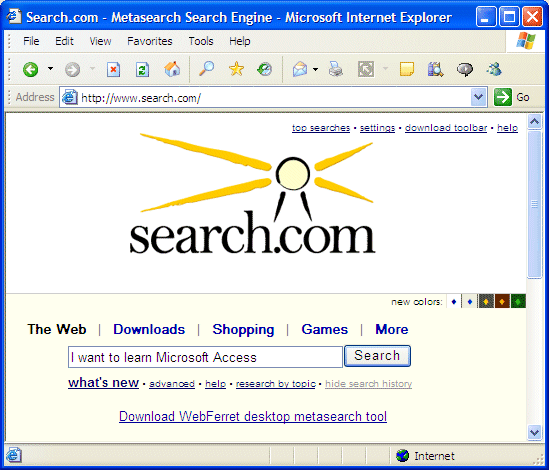Expand the Mail button dropdown arrow

(315, 69)
